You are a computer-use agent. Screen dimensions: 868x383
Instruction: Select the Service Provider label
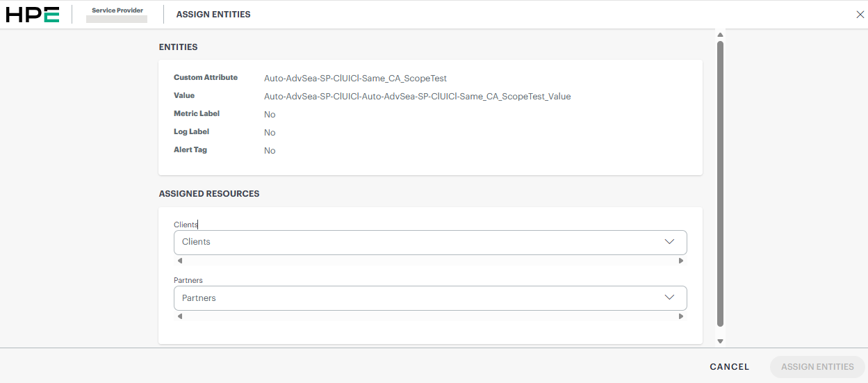click(x=117, y=10)
